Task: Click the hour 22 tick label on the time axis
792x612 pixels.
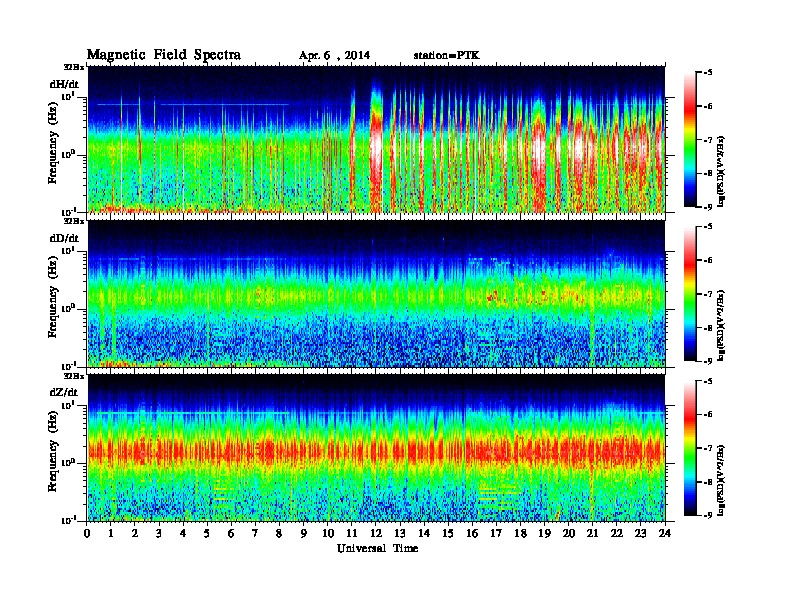Action: (616, 534)
